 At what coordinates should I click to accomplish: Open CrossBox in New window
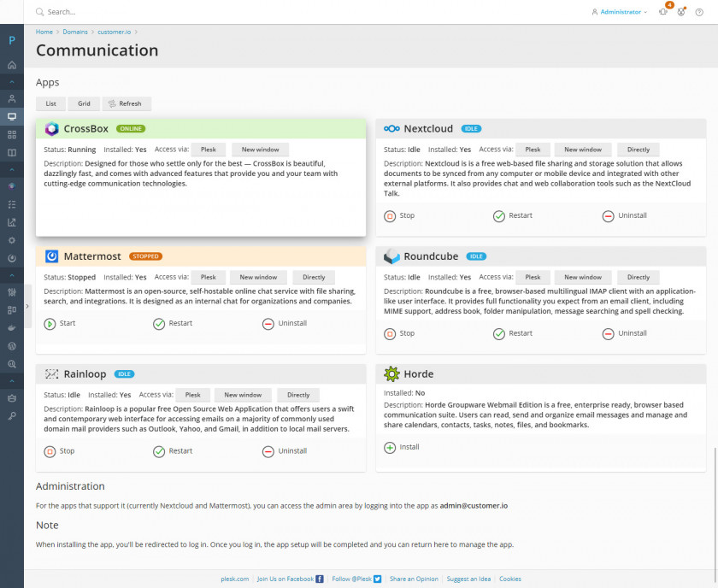[260, 150]
